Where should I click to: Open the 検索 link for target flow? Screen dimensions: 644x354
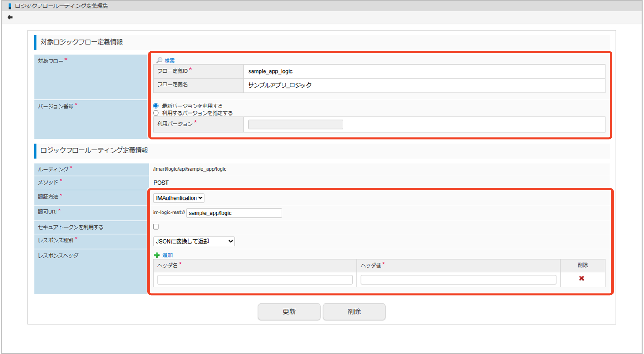click(170, 60)
